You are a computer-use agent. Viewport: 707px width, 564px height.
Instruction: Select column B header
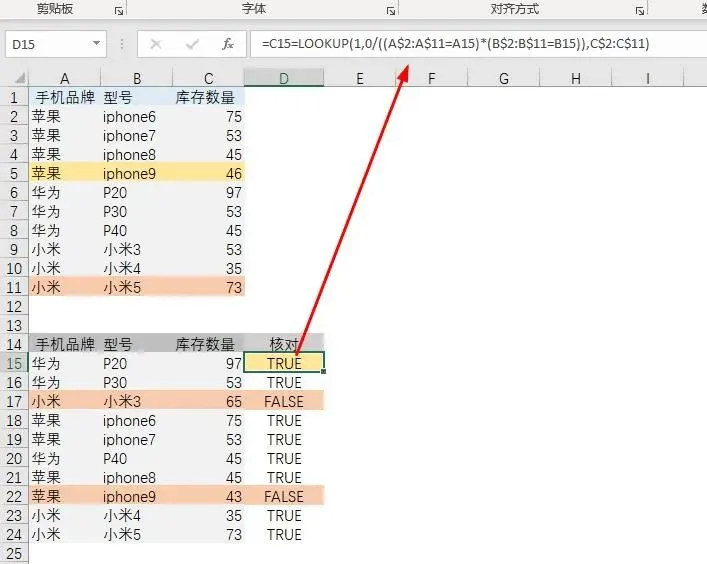(x=137, y=78)
